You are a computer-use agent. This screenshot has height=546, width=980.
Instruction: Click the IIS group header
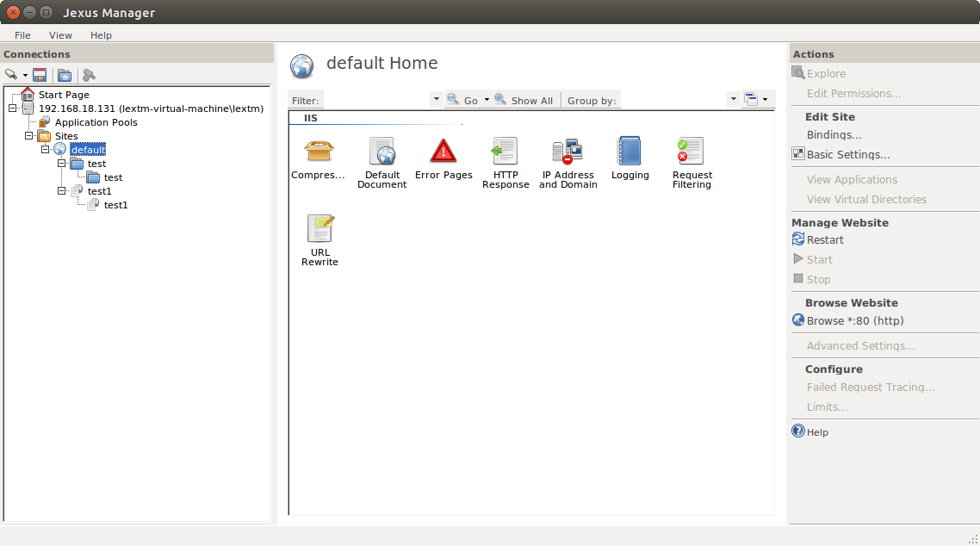311,118
